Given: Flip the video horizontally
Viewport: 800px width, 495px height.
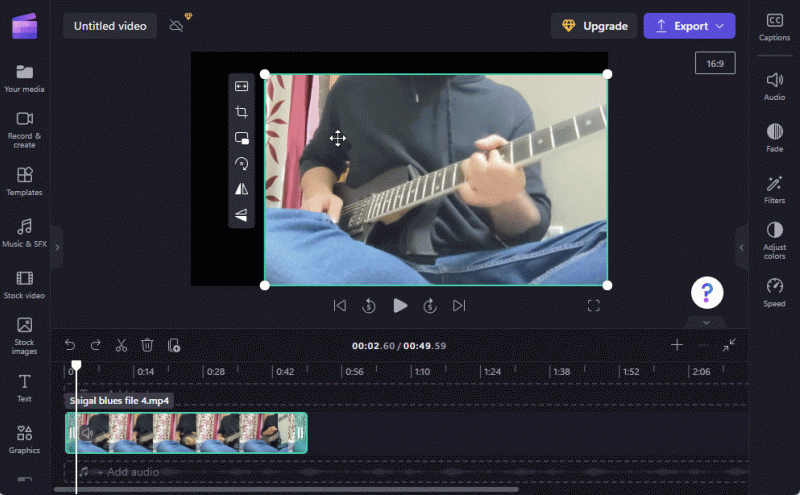Looking at the screenshot, I should [241, 189].
